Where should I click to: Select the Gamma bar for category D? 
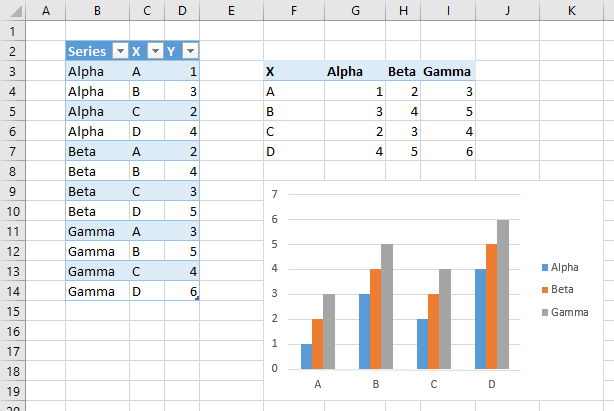[x=503, y=294]
